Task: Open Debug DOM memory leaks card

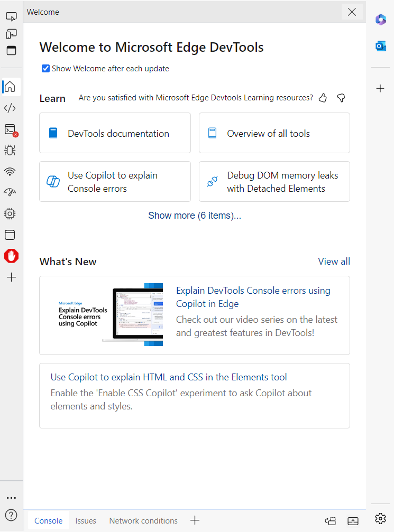Action: pyautogui.click(x=274, y=182)
